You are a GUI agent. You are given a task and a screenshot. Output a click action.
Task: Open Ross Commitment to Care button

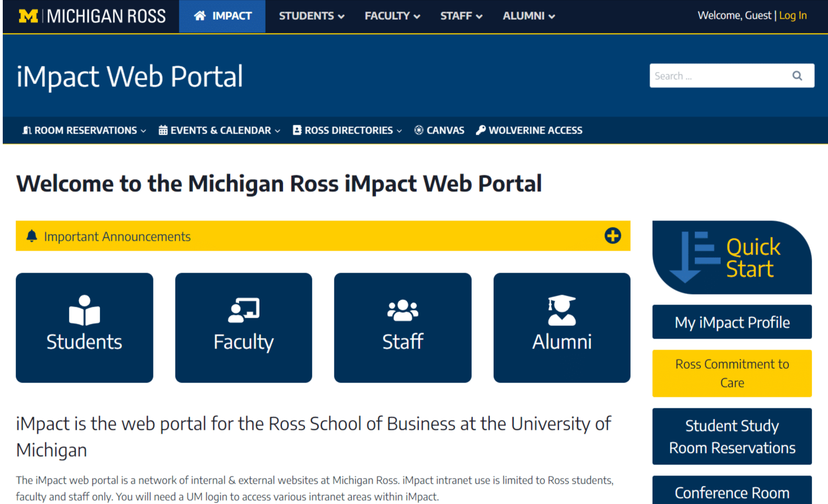pos(732,373)
